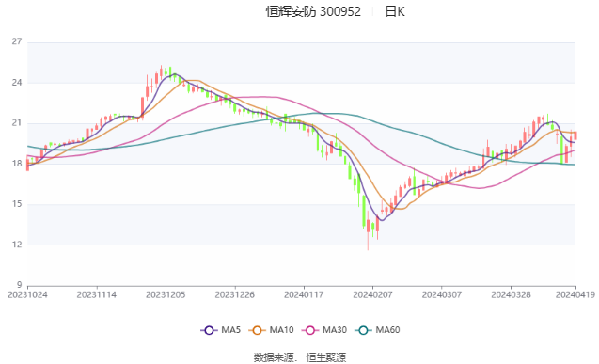Click the 20231226 date axis label

(234, 294)
